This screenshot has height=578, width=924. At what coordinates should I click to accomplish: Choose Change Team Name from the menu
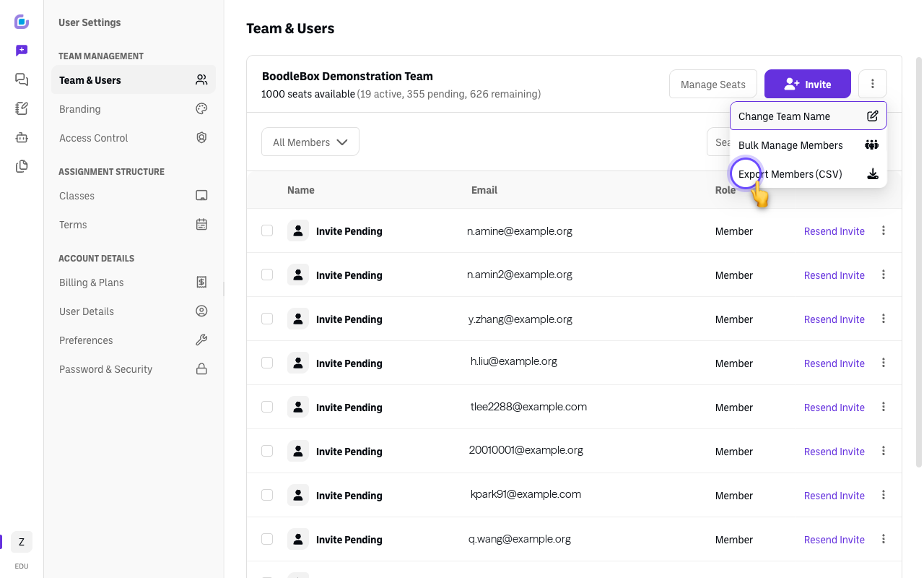808,116
